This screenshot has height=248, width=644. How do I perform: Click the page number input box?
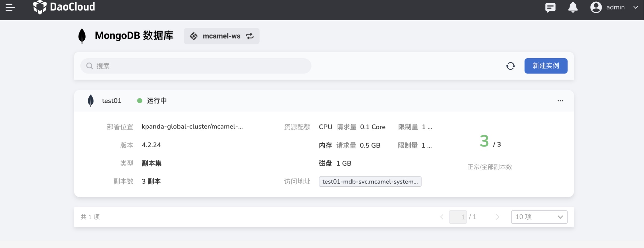[458, 217]
